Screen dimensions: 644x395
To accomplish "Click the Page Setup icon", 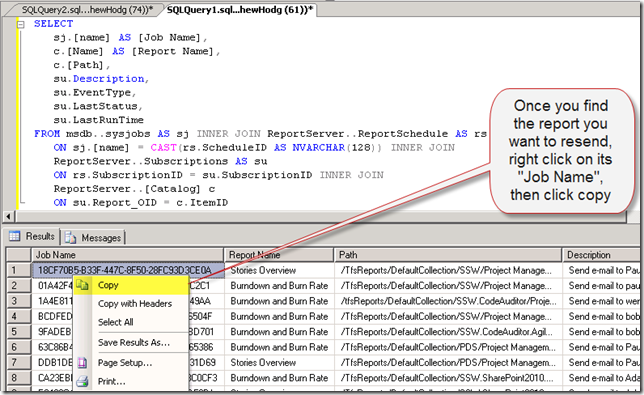I will click(x=82, y=363).
